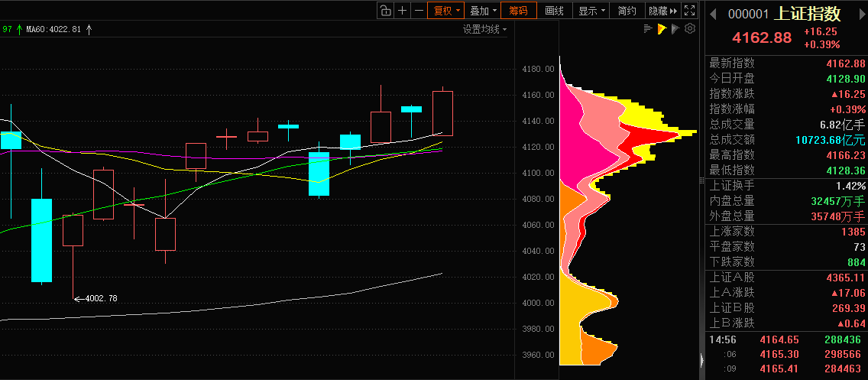The width and height of the screenshot is (868, 380).
Task: Click the 3960.00 price axis label
Action: [x=538, y=355]
